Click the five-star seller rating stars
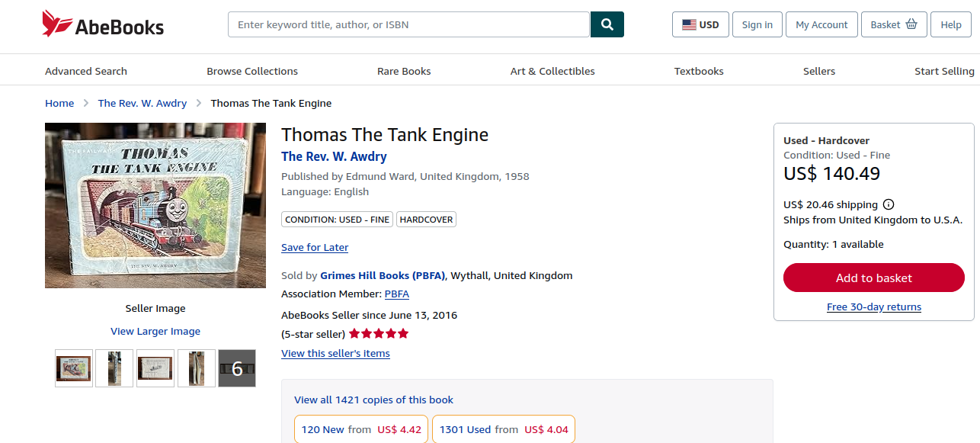980x443 pixels. point(379,334)
